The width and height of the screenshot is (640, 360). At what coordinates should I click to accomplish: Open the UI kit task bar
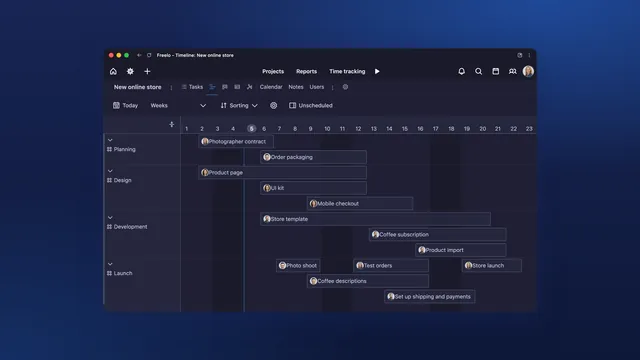pos(313,188)
